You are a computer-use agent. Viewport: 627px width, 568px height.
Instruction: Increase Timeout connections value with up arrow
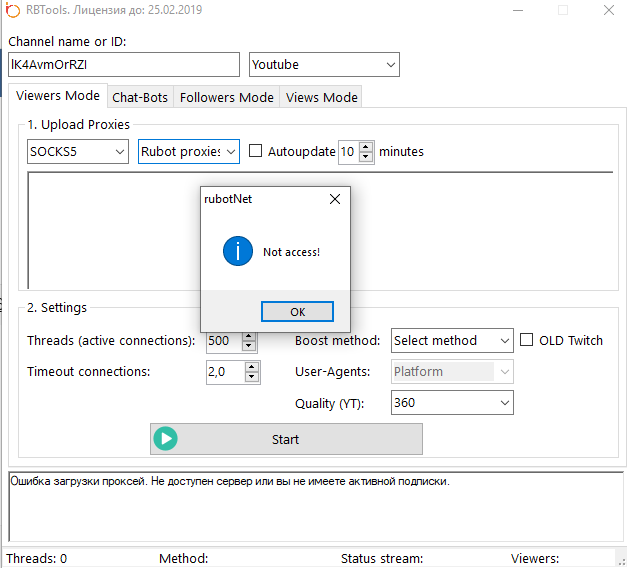(252, 366)
